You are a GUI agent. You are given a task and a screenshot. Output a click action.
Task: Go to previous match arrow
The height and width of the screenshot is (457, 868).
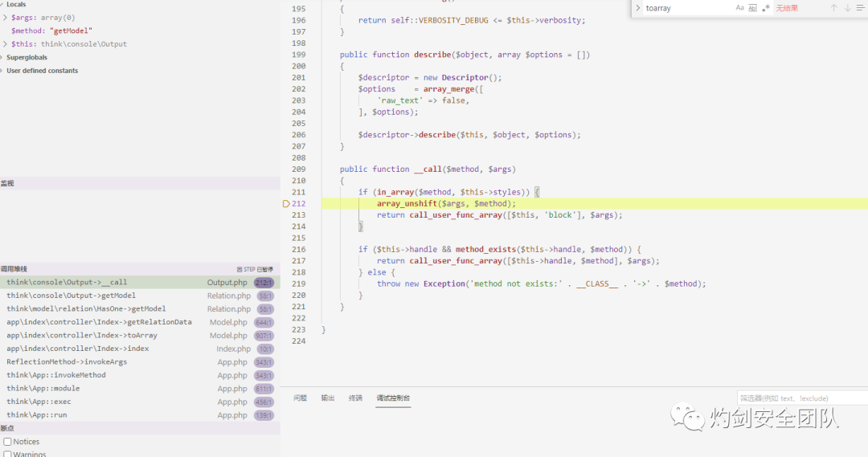click(x=833, y=8)
